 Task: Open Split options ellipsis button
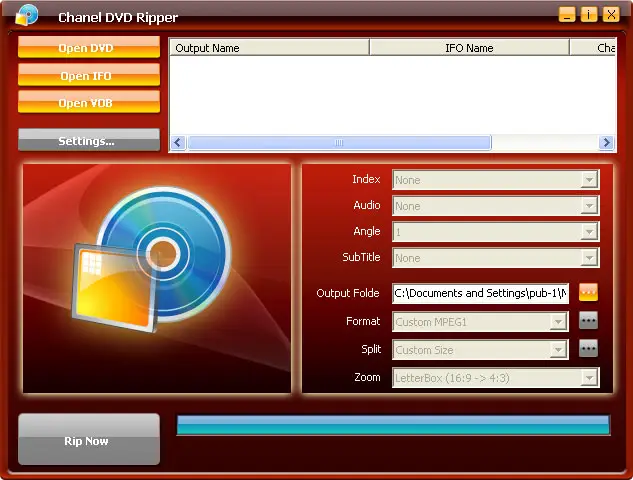(588, 349)
